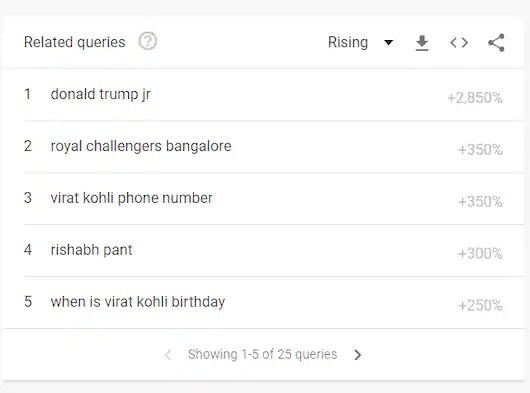This screenshot has width=530, height=393.
Task: Click the +250% value in row five
Action: (480, 305)
